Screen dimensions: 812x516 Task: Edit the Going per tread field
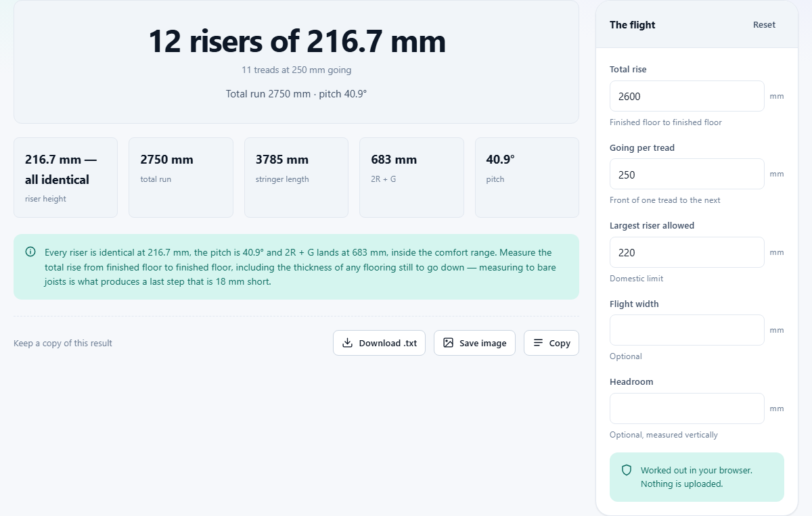(x=687, y=174)
